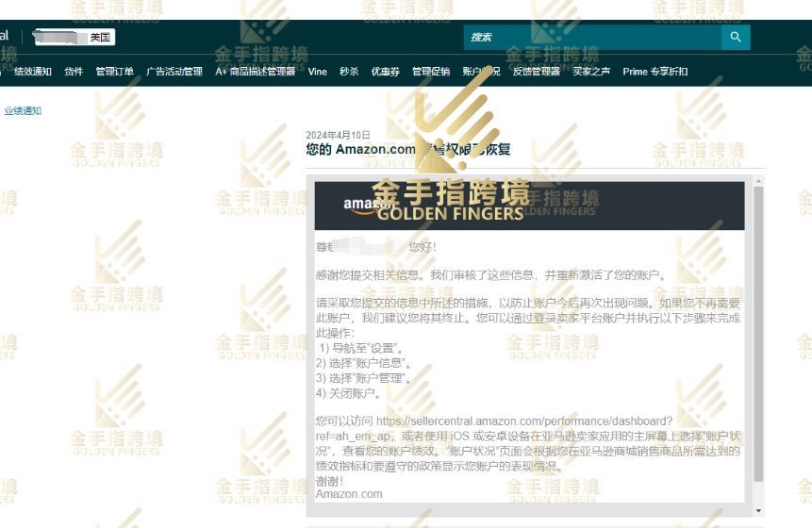Open the 反馈管理器 menu item
The width and height of the screenshot is (812, 528).
pyautogui.click(x=536, y=72)
